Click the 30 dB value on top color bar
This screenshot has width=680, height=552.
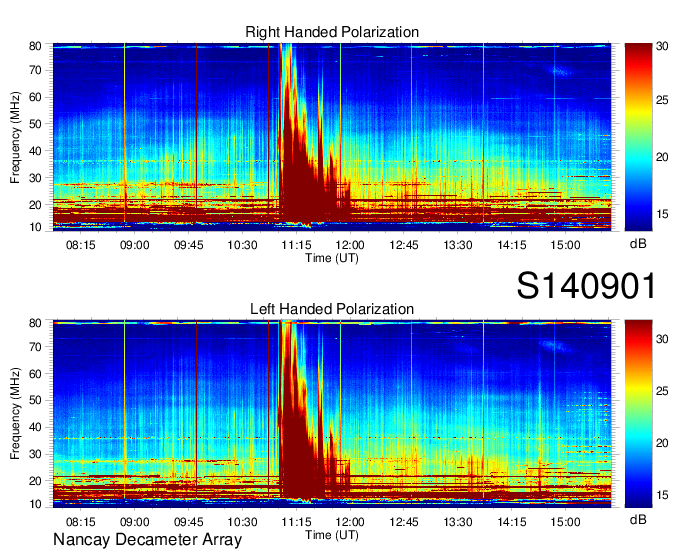pos(662,46)
